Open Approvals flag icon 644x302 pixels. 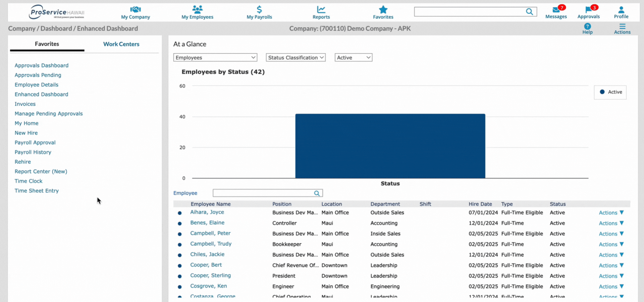click(588, 10)
